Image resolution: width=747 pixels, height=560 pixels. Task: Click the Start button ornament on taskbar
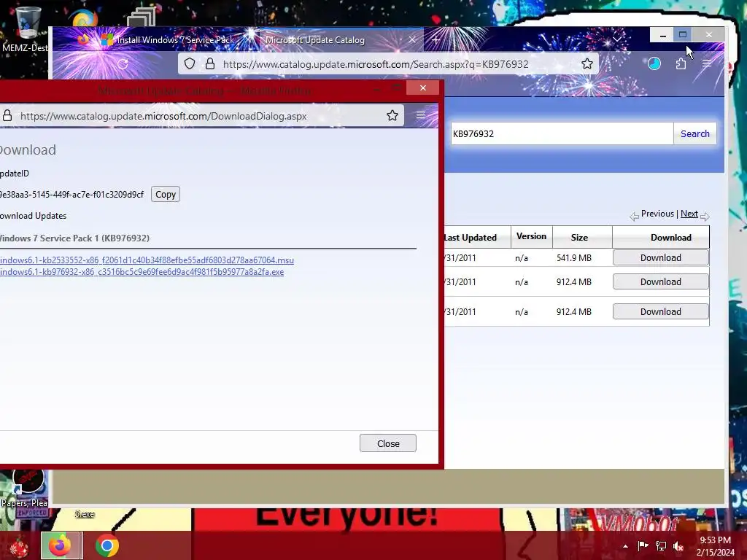(x=19, y=546)
